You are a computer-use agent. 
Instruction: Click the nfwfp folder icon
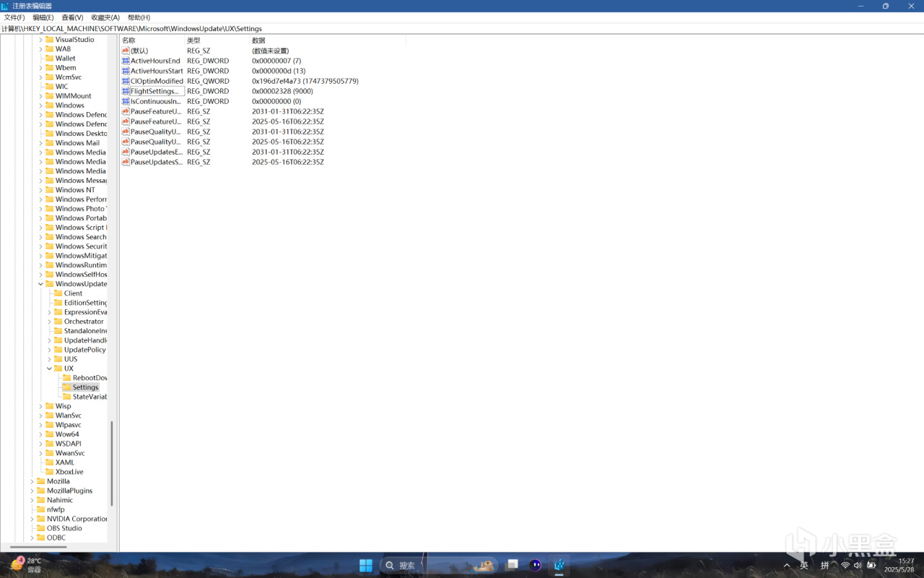tap(41, 509)
